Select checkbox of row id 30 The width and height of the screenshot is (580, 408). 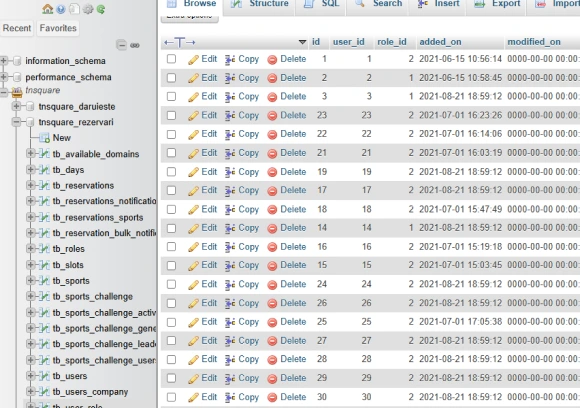pos(171,397)
